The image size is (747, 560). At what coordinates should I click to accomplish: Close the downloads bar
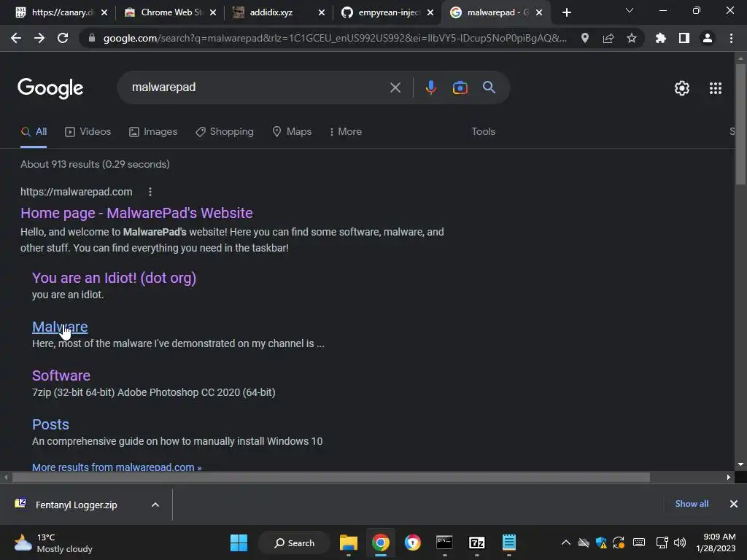coord(734,504)
